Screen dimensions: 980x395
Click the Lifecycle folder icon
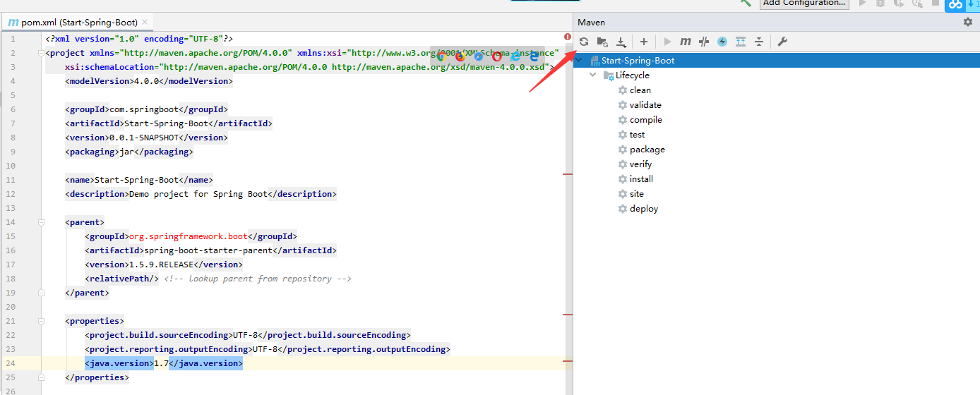[608, 75]
